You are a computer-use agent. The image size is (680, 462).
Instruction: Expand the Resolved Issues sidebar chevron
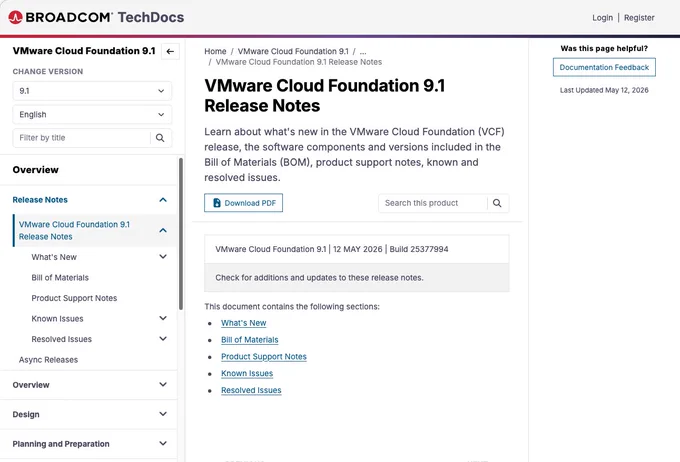(x=163, y=338)
